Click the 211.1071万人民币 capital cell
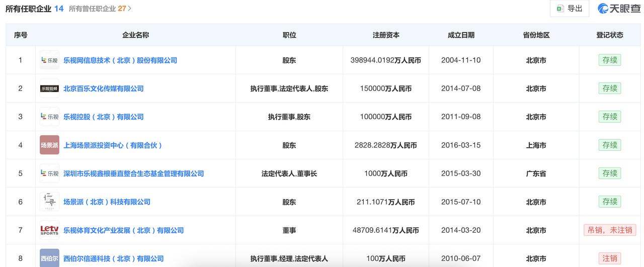The width and height of the screenshot is (644, 267). 386,202
